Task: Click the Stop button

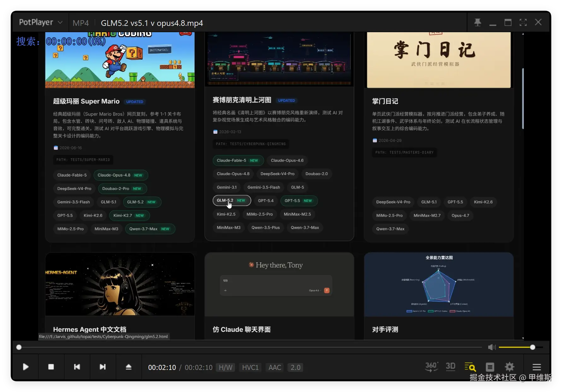Action: click(51, 367)
